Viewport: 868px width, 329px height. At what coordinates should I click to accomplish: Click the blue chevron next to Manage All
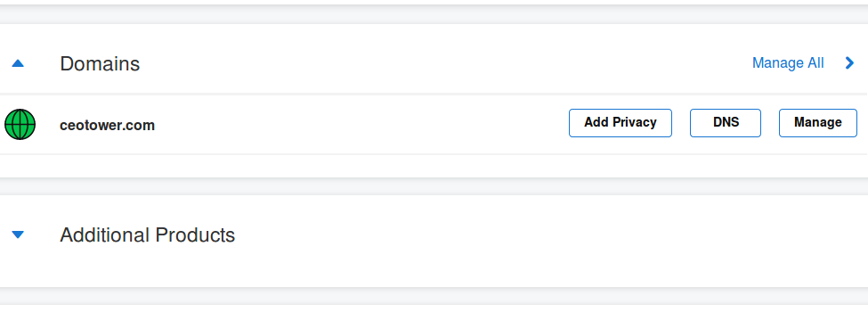point(849,63)
